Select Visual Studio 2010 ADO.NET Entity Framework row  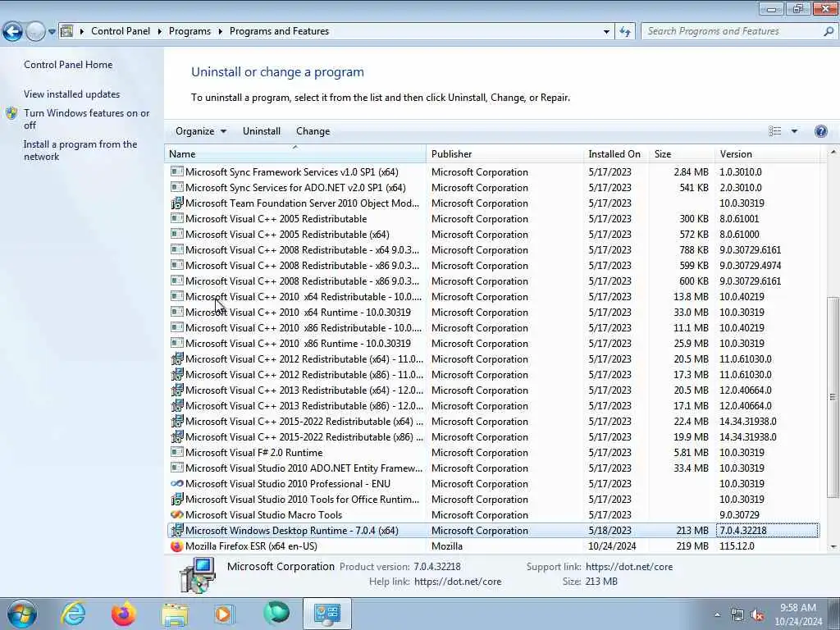(x=493, y=468)
